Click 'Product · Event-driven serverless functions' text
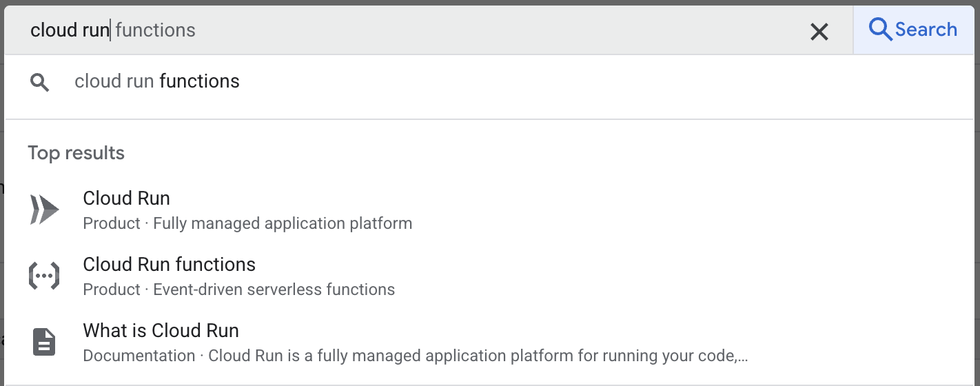Screen dimensions: 980x386 238,289
